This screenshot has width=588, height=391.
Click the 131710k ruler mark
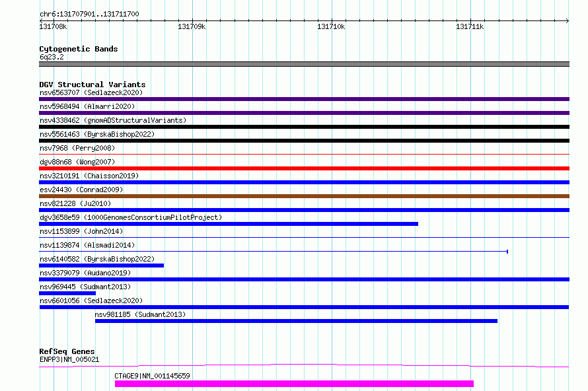331,26
